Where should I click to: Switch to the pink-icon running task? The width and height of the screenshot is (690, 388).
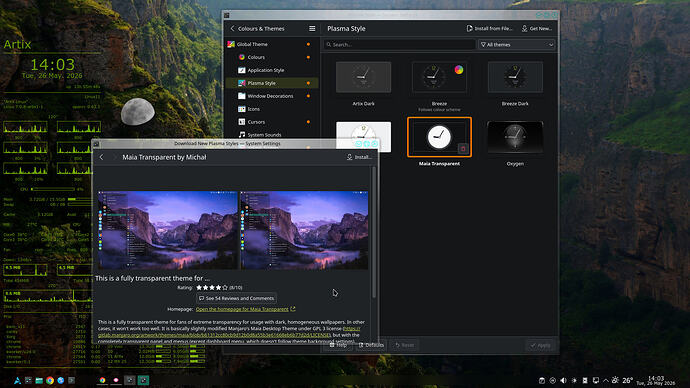[116, 380]
